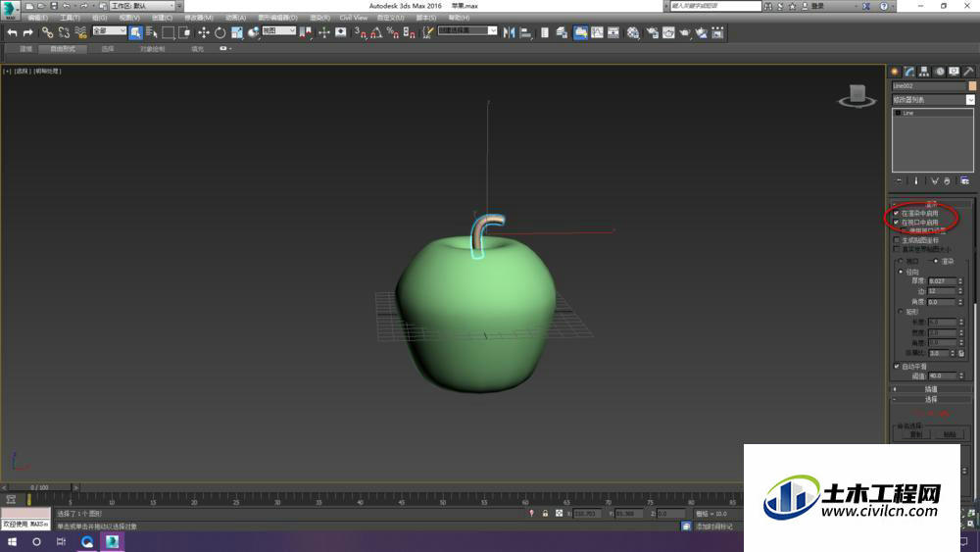
Task: Click the object color swatch beside Line002
Action: click(972, 85)
